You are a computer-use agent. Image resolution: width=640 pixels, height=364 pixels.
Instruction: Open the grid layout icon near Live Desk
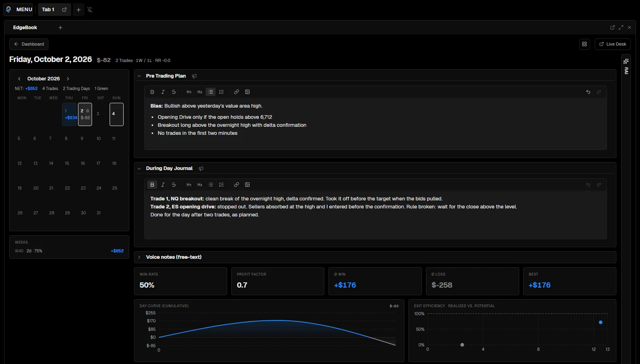tap(584, 44)
